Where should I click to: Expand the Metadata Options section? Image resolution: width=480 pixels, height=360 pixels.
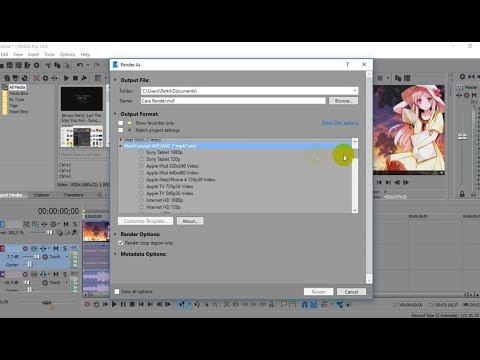tap(116, 254)
